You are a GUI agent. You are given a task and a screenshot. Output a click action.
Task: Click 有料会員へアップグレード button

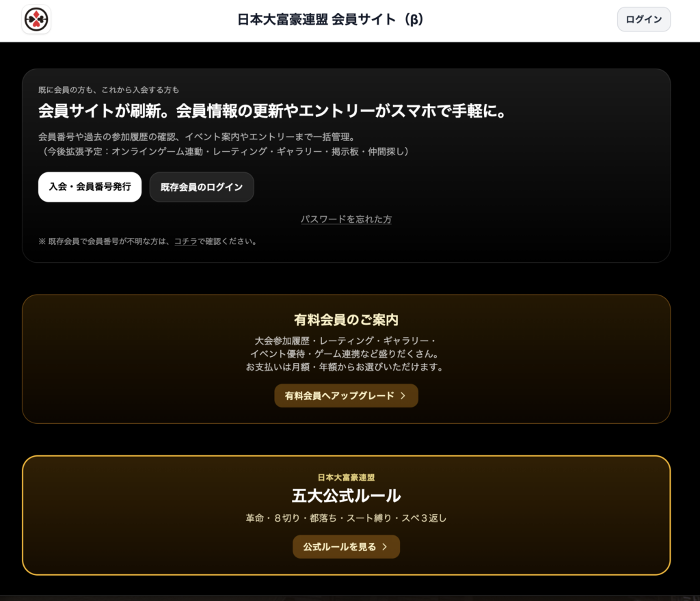346,396
